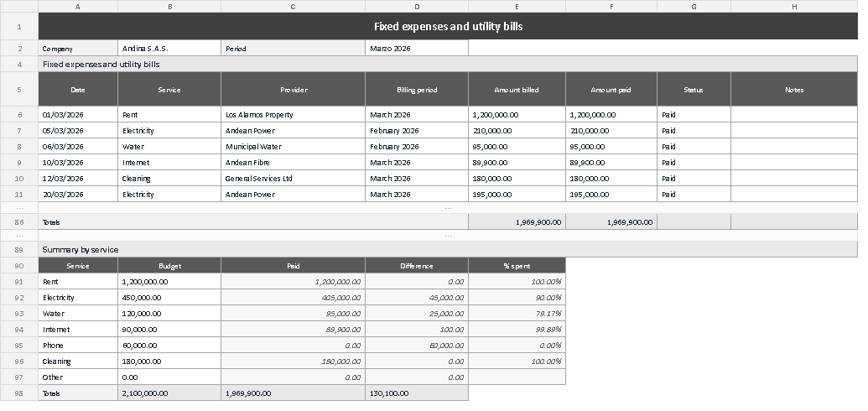
Task: Click the Notes table header
Action: pyautogui.click(x=794, y=89)
